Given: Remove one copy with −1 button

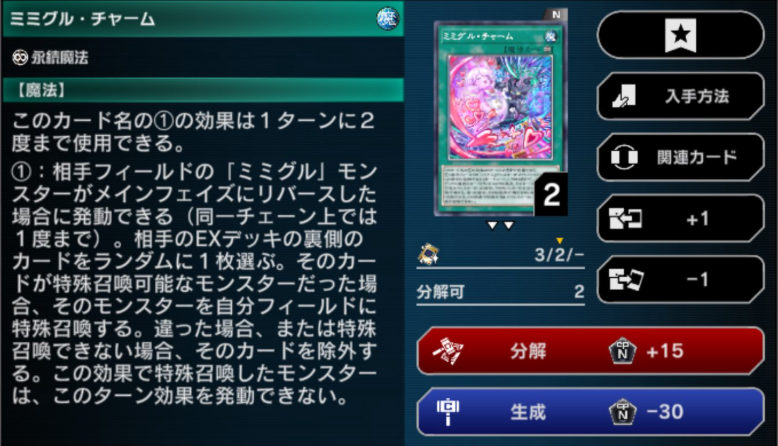Looking at the screenshot, I should (x=680, y=280).
